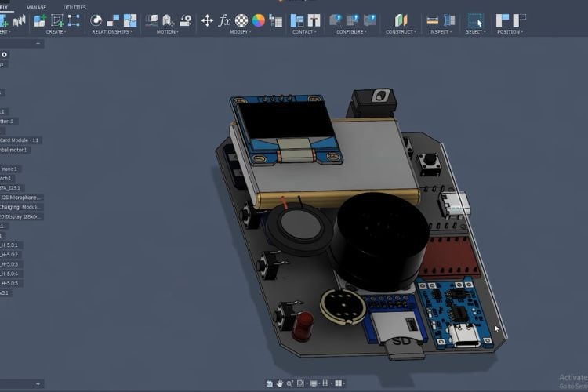The height and width of the screenshot is (392, 588).
Task: Click the SD card module in viewport
Action: point(396,326)
